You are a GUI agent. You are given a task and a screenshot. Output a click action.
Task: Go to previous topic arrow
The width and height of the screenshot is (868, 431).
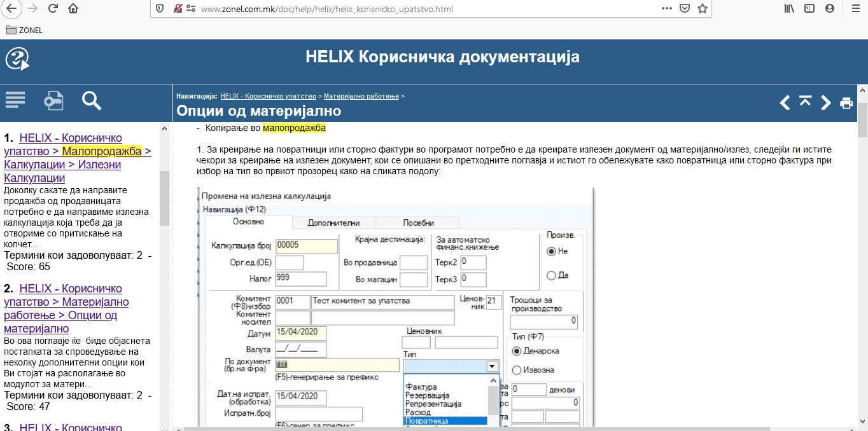click(x=785, y=102)
